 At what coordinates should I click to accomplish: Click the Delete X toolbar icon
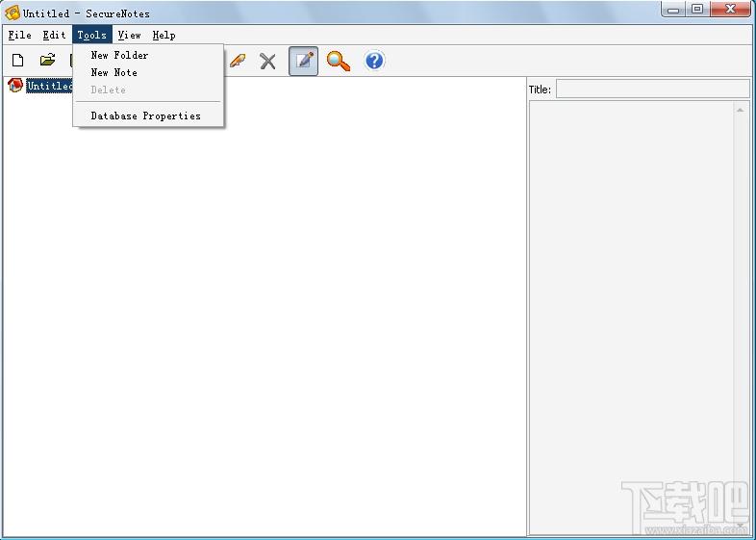pyautogui.click(x=267, y=62)
